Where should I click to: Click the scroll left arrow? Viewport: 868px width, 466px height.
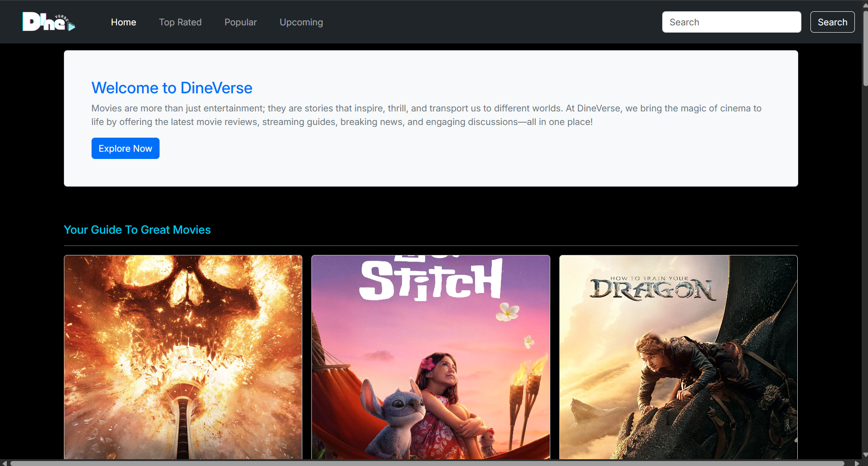tap(4, 463)
